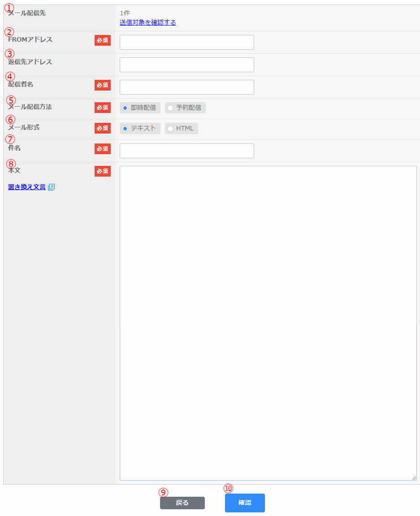Click the 必須 badge beside 件名
The width and height of the screenshot is (420, 516).
pos(103,149)
